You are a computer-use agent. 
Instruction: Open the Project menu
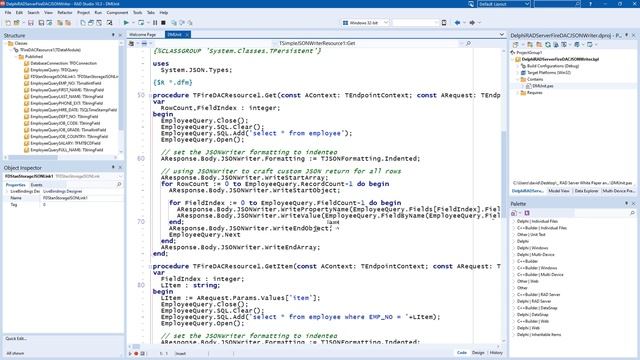[x=83, y=13]
